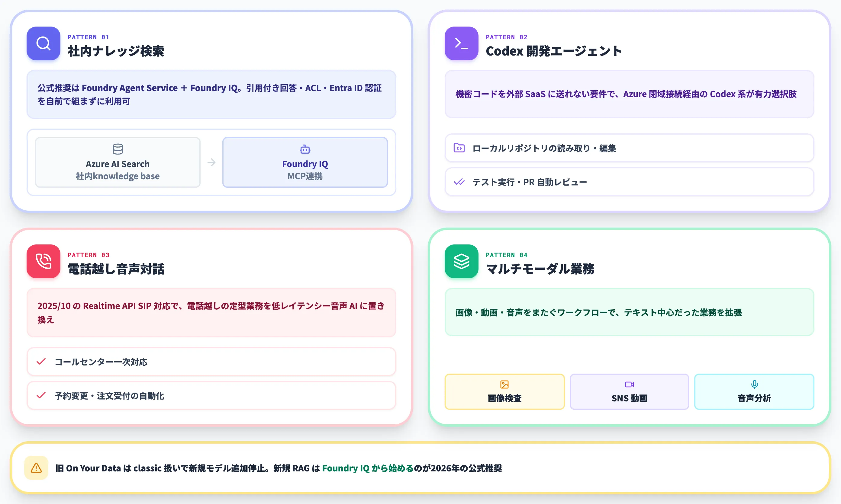Click the PATTERN 01 label
841x504 pixels.
[89, 37]
